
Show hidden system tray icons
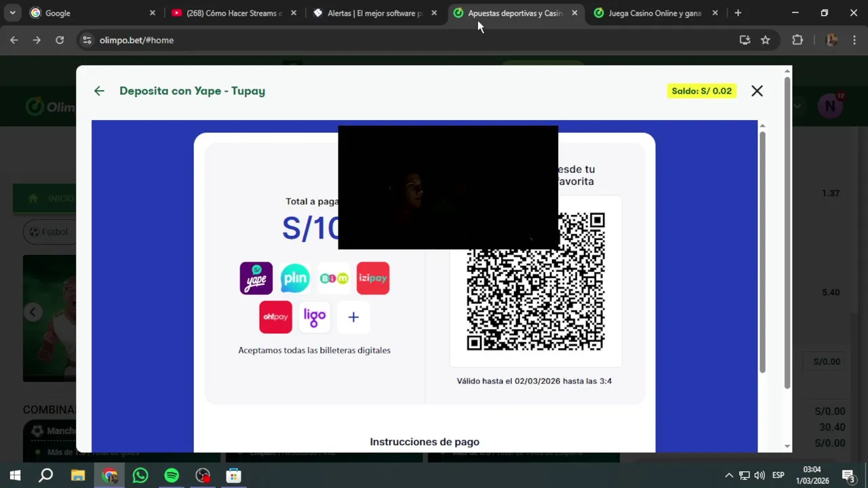(728, 475)
